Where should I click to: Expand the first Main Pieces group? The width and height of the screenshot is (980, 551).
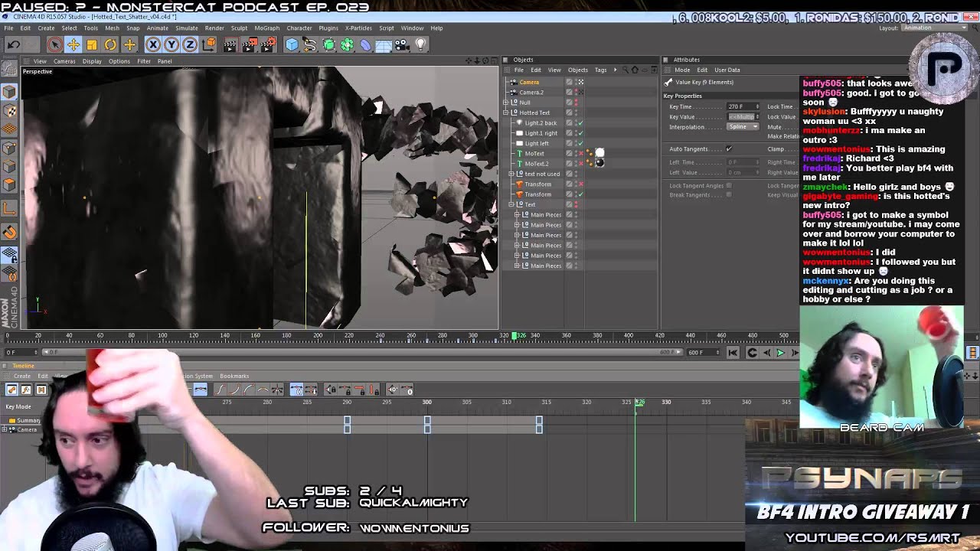[x=517, y=215]
